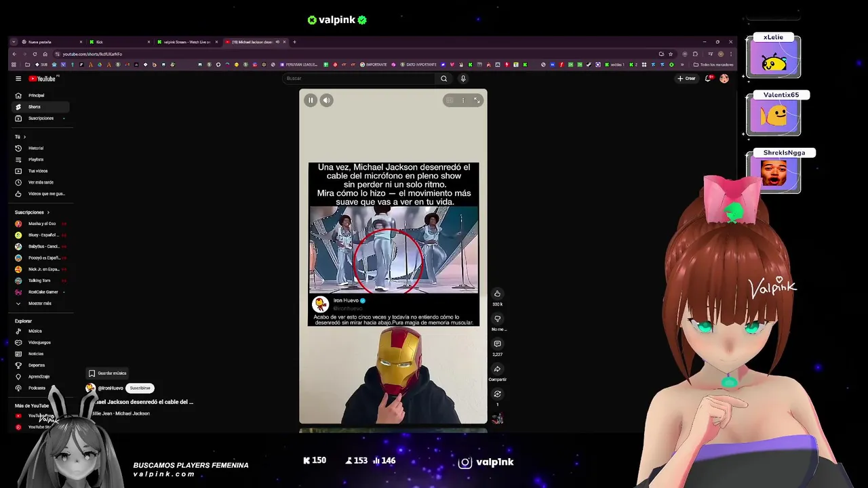Open Pocoyó en Español channel
868x488 pixels.
click(41, 258)
